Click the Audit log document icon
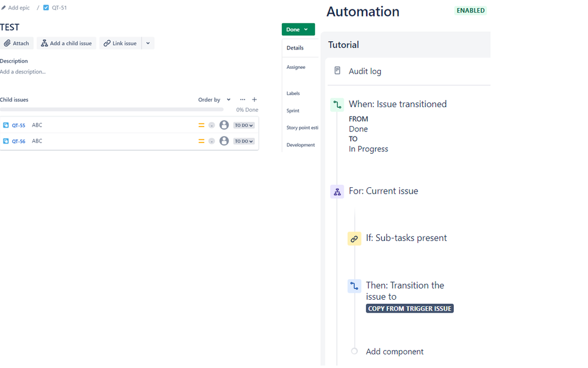The width and height of the screenshot is (588, 368). pyautogui.click(x=337, y=71)
